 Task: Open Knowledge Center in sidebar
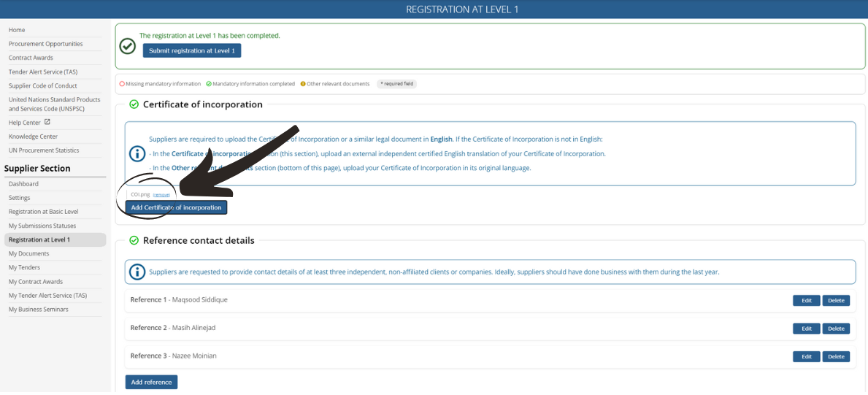pos(33,137)
